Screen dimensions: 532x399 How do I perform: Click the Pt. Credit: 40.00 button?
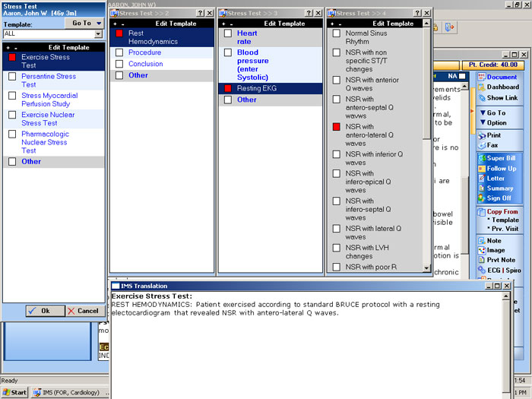[x=493, y=65]
